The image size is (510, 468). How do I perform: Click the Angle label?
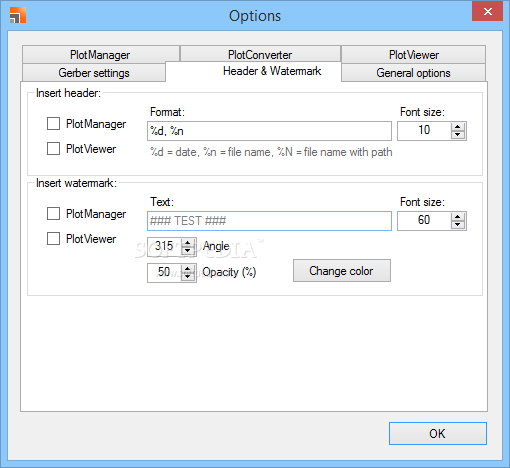(x=216, y=246)
